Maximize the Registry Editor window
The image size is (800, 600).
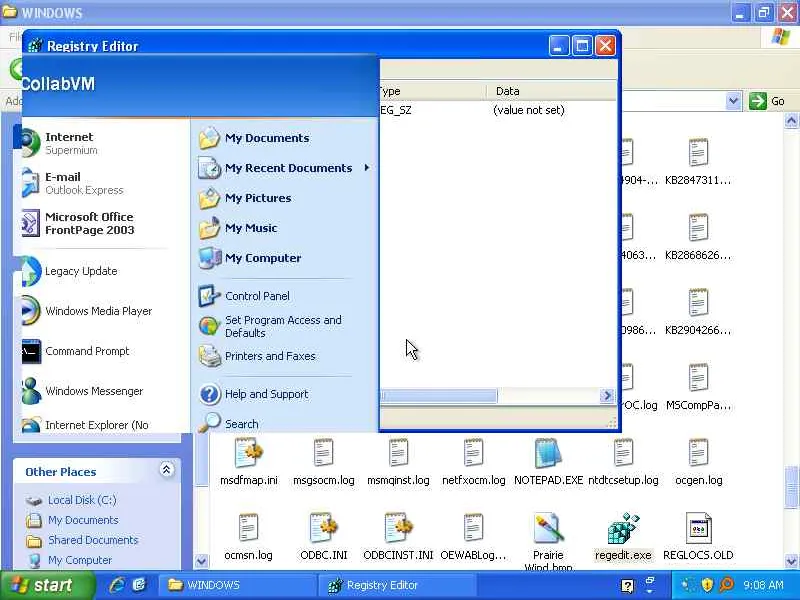pyautogui.click(x=582, y=46)
